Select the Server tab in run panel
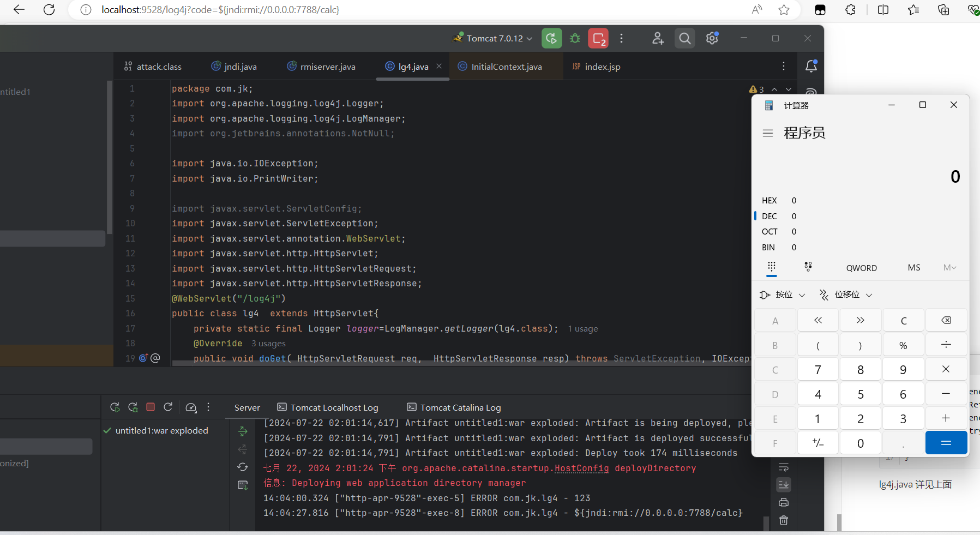Screen dimensions: 980x535 point(247,407)
